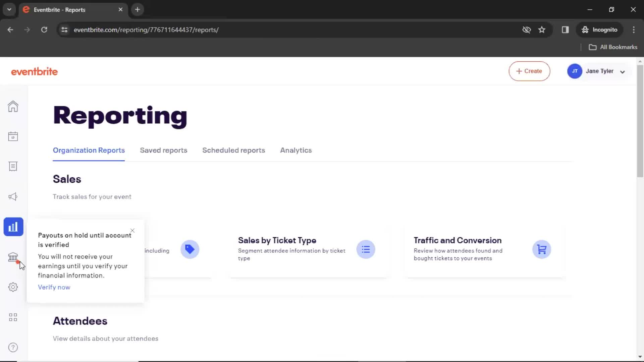Expand the browser tab list chevron
Image resolution: width=644 pixels, height=362 pixels.
9,9
